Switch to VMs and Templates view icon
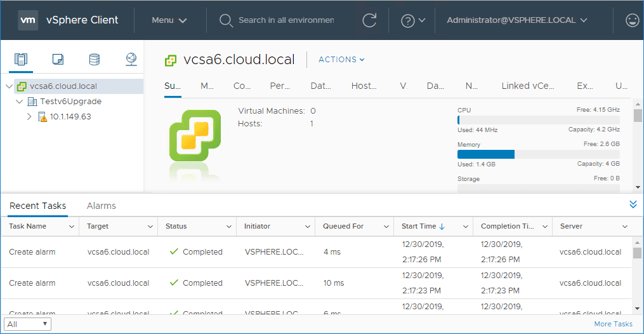The width and height of the screenshot is (644, 334). 58,60
